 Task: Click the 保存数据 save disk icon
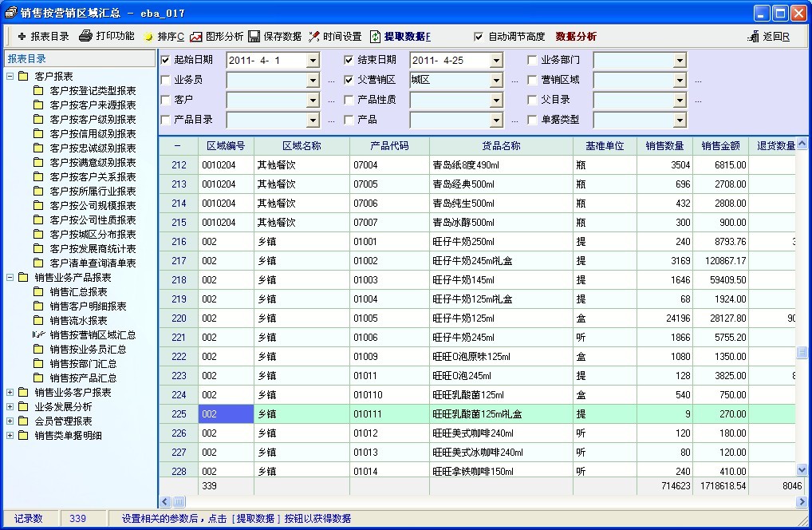(x=254, y=37)
